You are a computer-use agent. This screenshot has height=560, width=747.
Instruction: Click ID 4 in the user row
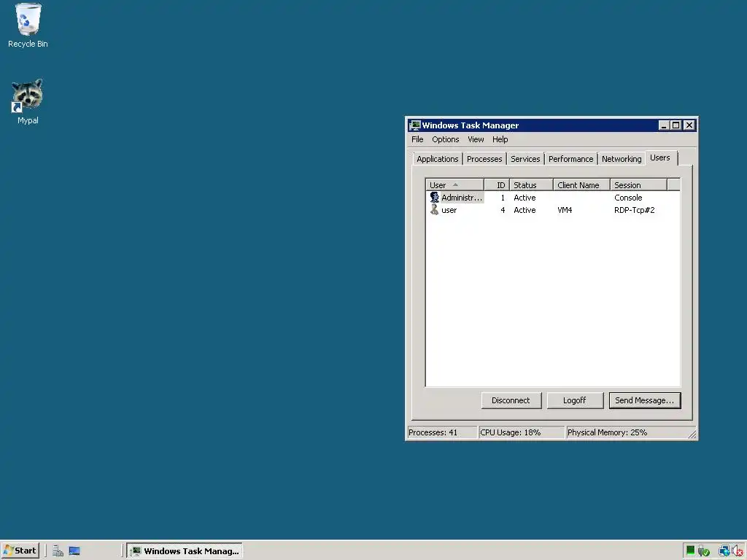tap(503, 210)
